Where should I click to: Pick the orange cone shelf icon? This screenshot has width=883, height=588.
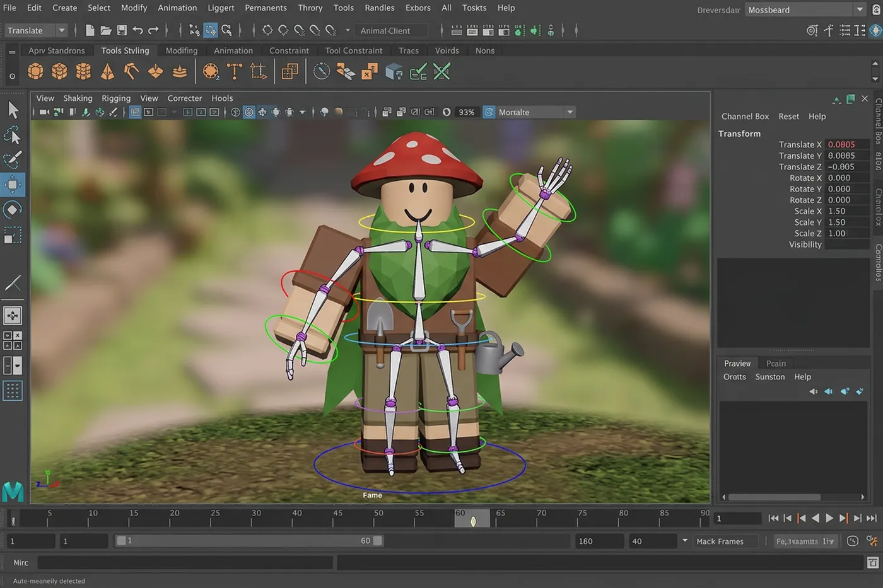point(108,71)
